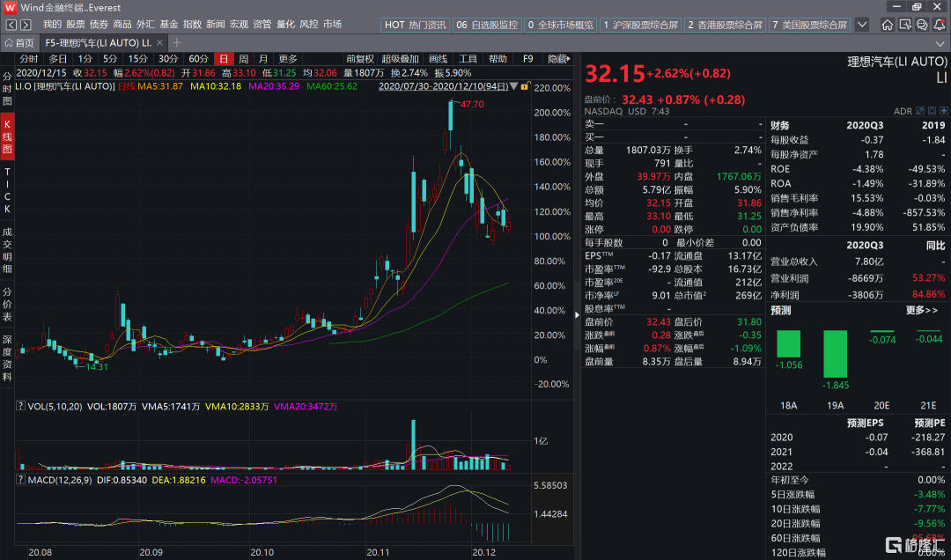Set price alert with blue bell icon
Image resolution: width=951 pixels, height=560 pixels.
(x=933, y=111)
